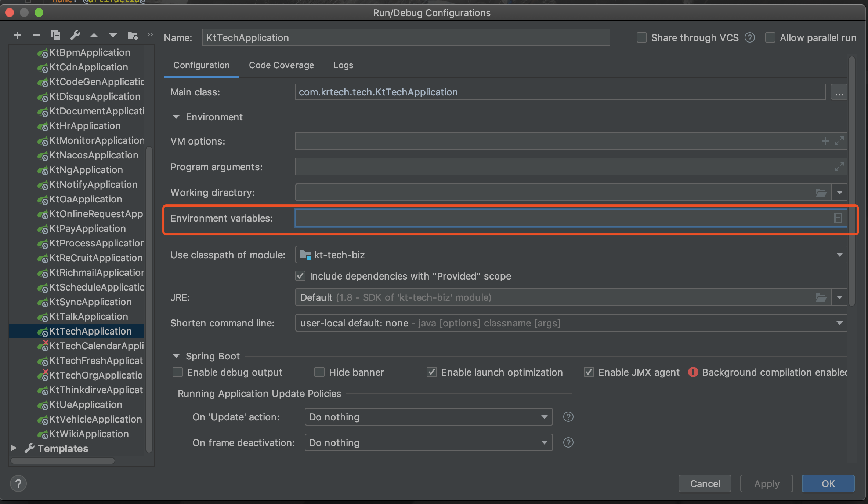This screenshot has height=504, width=868.
Task: Tick the Hide banner checkbox
Action: tap(319, 372)
